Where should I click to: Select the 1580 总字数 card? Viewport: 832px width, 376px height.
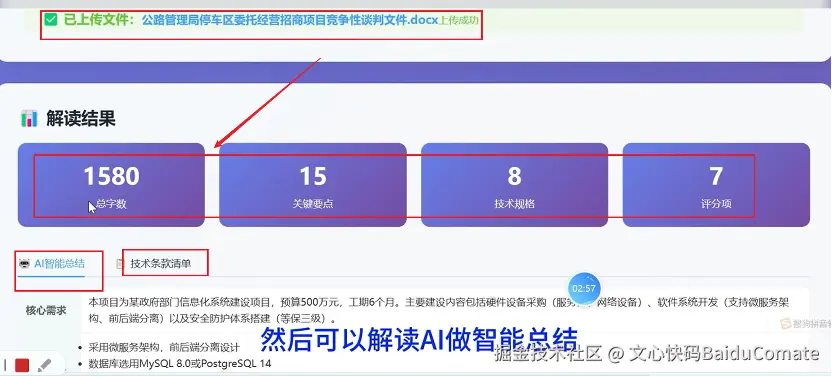pyautogui.click(x=111, y=185)
